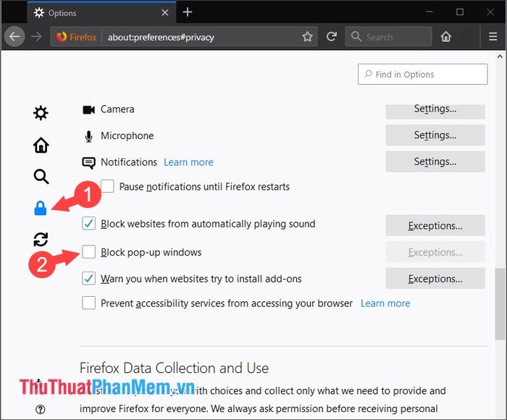Screen dimensions: 507x420
Task: Click the Firefox Data Collection and Use heading
Action: click(174, 368)
